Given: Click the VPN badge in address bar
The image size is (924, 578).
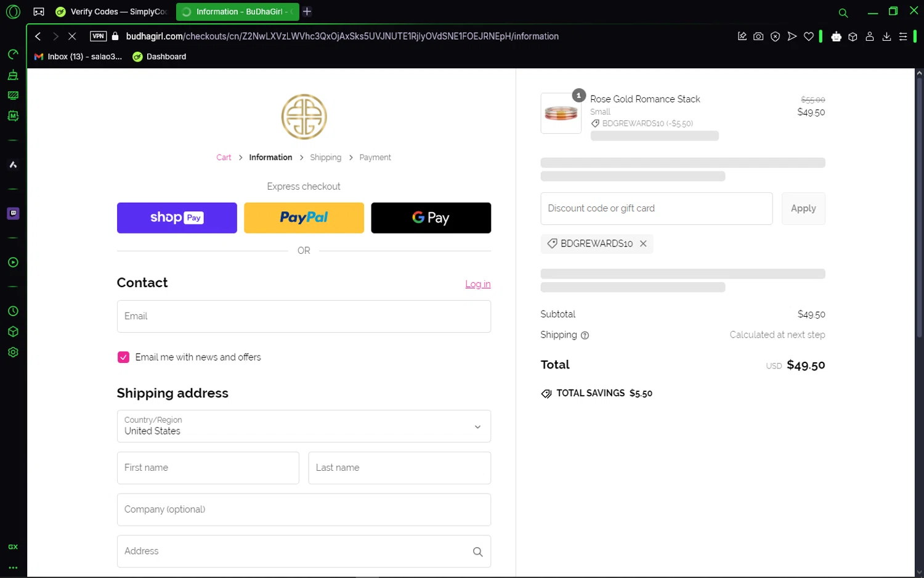Looking at the screenshot, I should pyautogui.click(x=98, y=36).
